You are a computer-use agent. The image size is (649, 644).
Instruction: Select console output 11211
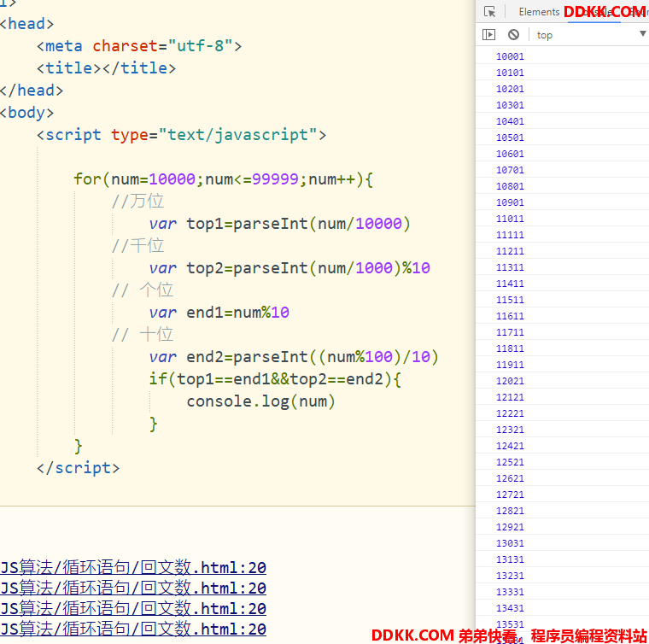click(x=510, y=251)
